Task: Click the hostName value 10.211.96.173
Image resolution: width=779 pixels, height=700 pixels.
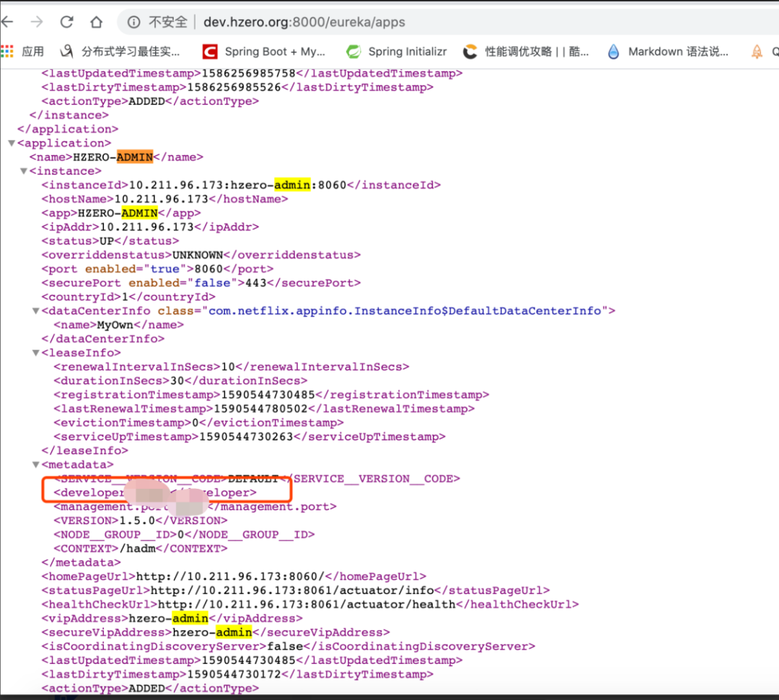Action: [161, 199]
